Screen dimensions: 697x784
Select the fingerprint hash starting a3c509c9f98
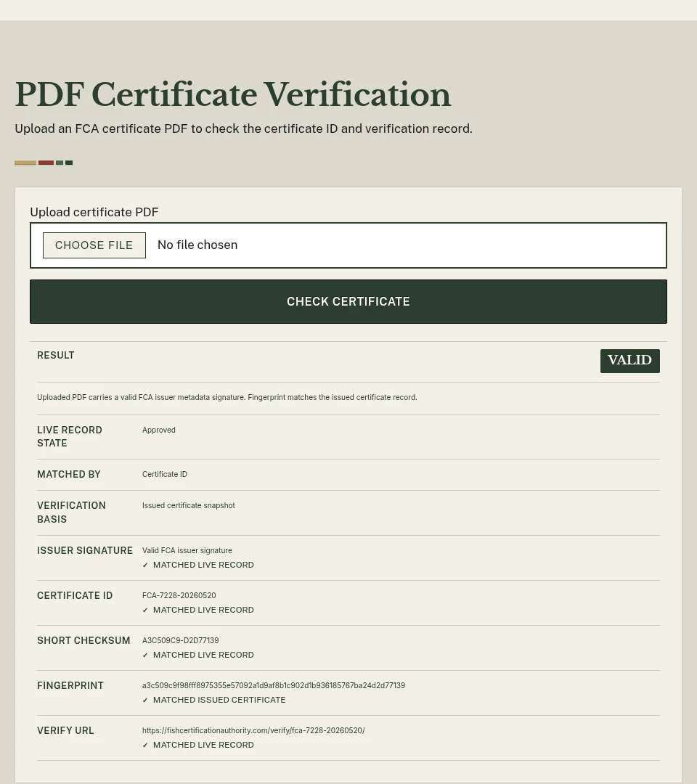(x=274, y=685)
